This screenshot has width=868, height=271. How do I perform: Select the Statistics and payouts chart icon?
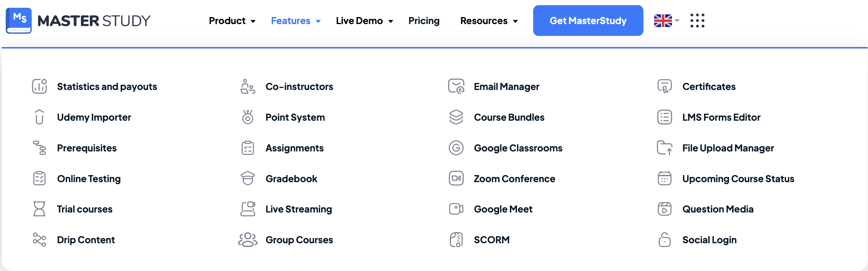pyautogui.click(x=39, y=86)
